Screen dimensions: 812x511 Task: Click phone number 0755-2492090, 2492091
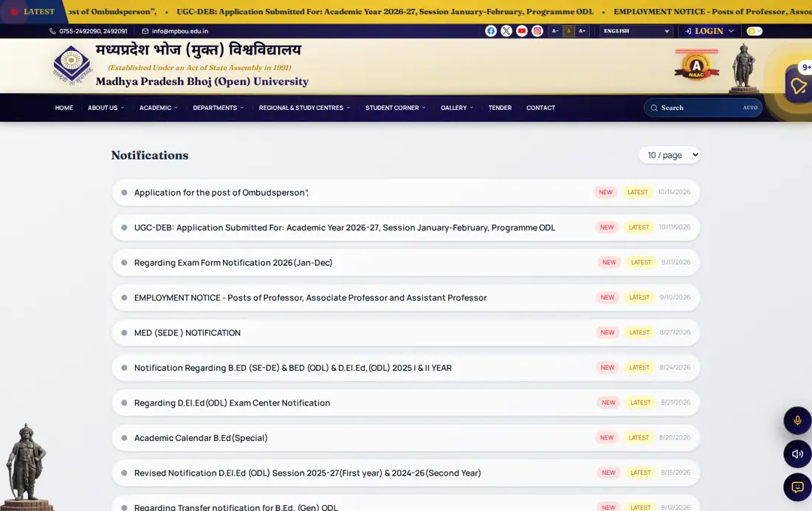(x=93, y=31)
